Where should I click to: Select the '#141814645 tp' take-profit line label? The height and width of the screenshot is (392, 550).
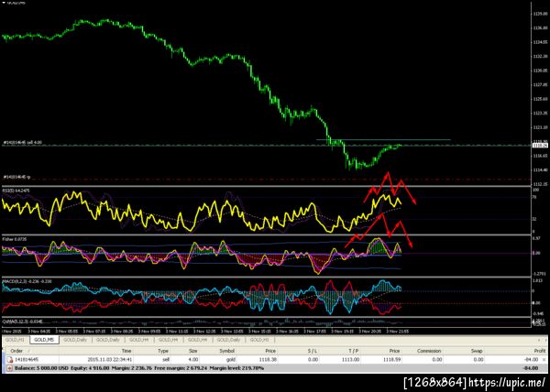16,177
